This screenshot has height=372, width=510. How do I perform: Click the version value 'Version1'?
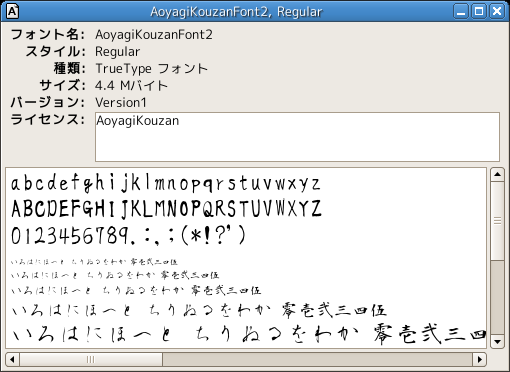(121, 103)
